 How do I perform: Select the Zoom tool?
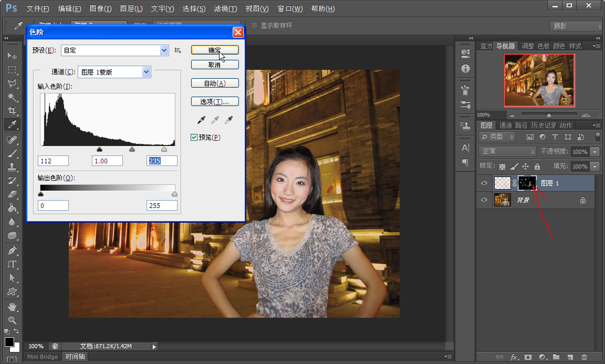(x=12, y=320)
